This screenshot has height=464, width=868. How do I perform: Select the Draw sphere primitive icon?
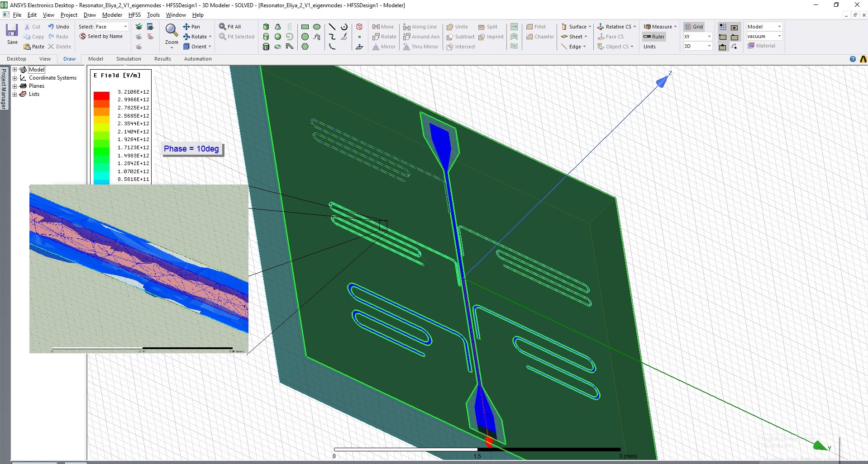278,37
